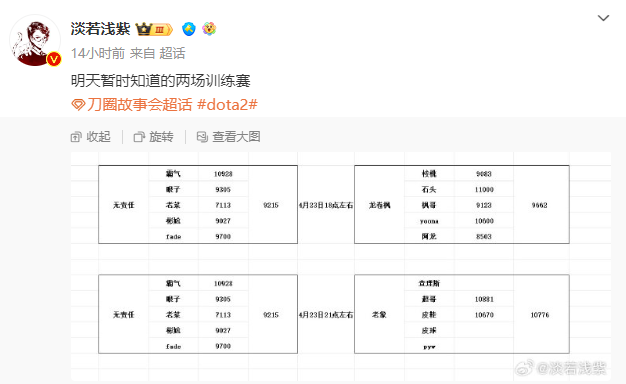The image size is (626, 384).
Task: Click the average cell 9662
Action: [x=539, y=205]
